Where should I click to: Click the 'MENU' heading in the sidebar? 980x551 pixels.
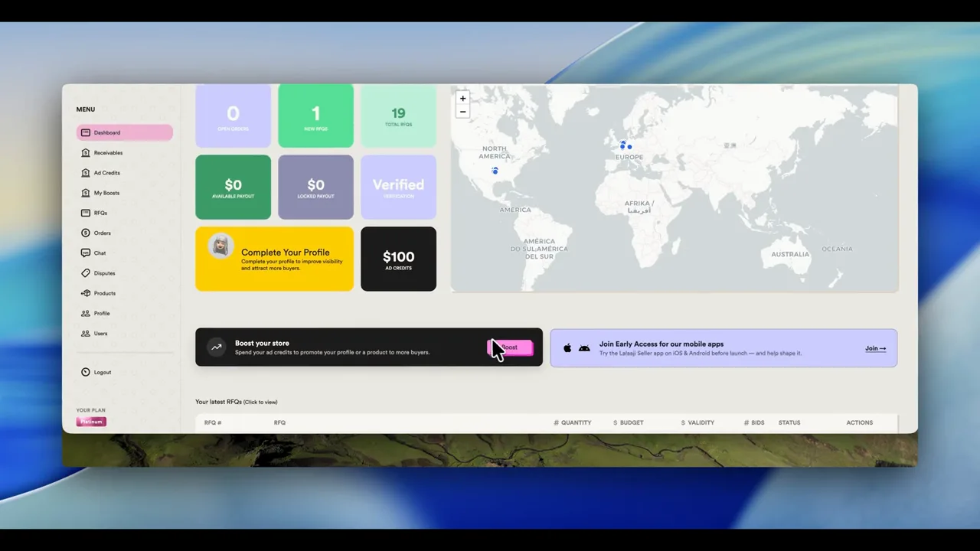pyautogui.click(x=86, y=109)
